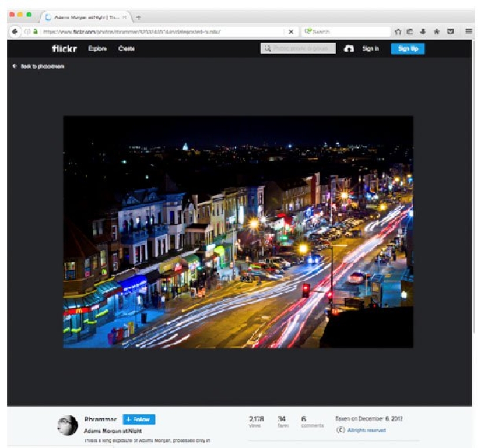The image size is (481, 448).
Task: Click the Adams Morgan night photo
Action: (x=238, y=231)
